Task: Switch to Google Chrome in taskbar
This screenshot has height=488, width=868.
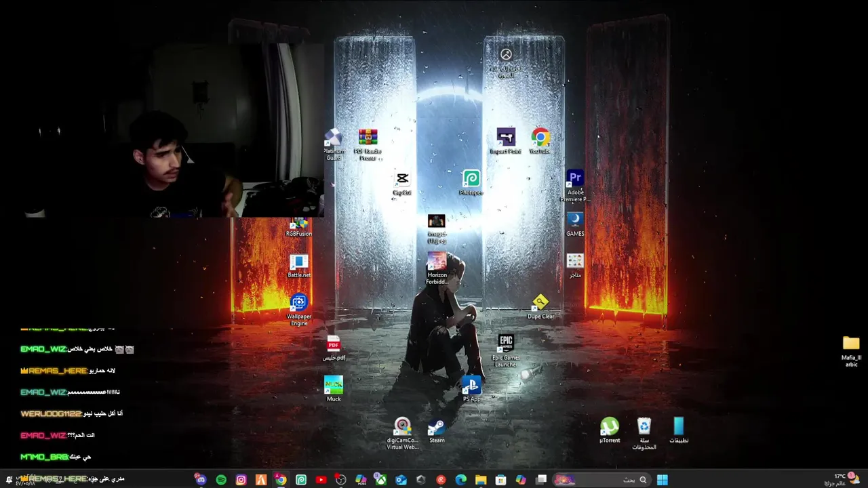Action: [281, 479]
